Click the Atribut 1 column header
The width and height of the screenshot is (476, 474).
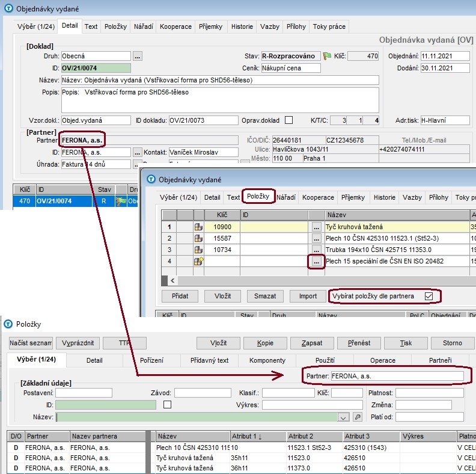point(258,436)
